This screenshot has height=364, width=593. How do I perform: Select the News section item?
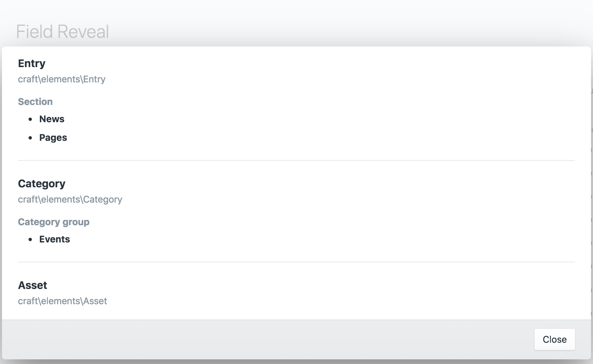52,119
